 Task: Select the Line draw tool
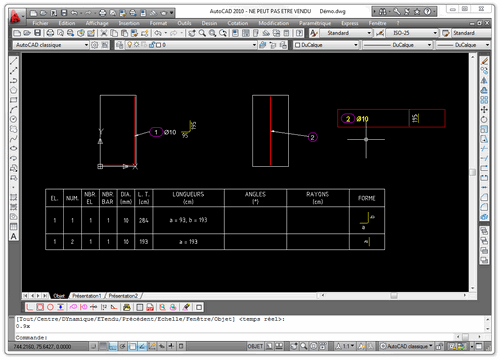[14, 61]
